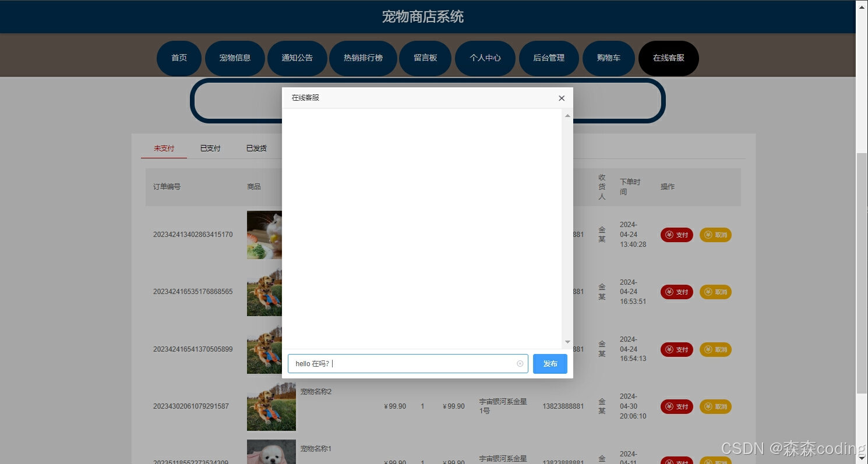Open the 购物车 page
Image resolution: width=868 pixels, height=464 pixels.
[608, 58]
